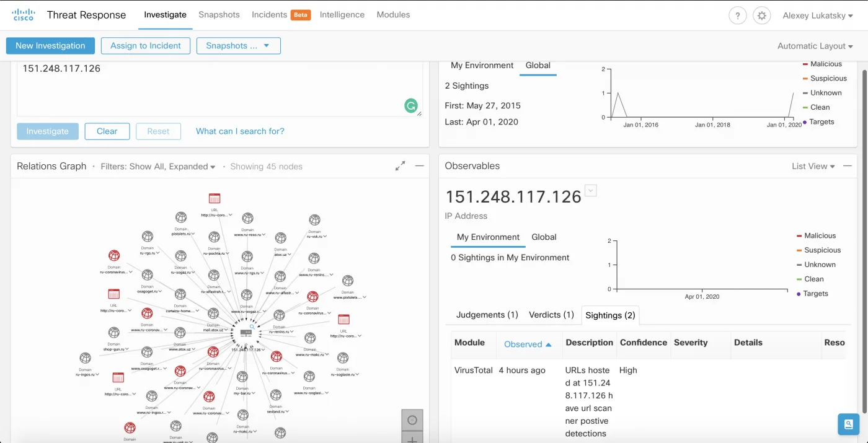Click the Investigate button below the search box
The height and width of the screenshot is (443, 868).
pyautogui.click(x=48, y=131)
